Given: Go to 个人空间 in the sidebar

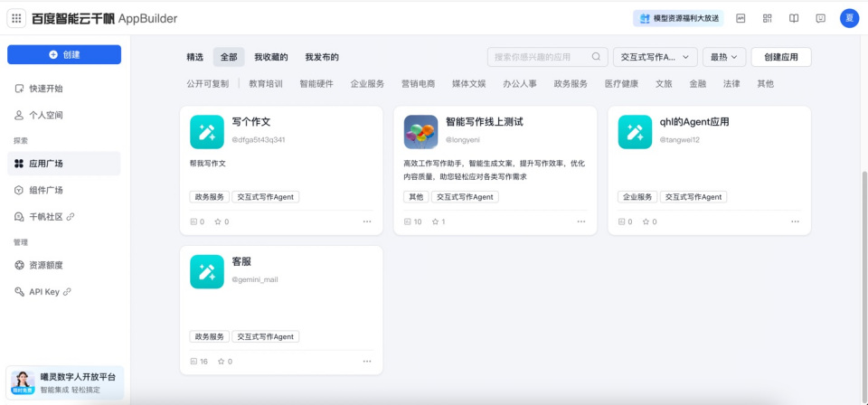Looking at the screenshot, I should coord(63,115).
